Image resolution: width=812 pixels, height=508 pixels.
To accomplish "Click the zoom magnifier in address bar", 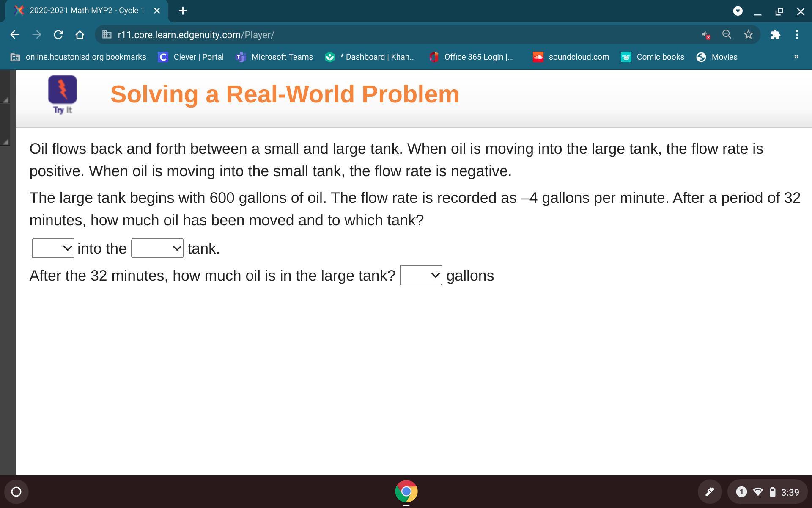I will tap(727, 35).
